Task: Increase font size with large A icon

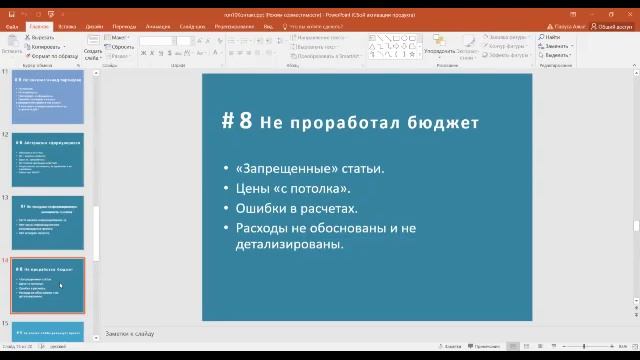Action: [x=200, y=41]
